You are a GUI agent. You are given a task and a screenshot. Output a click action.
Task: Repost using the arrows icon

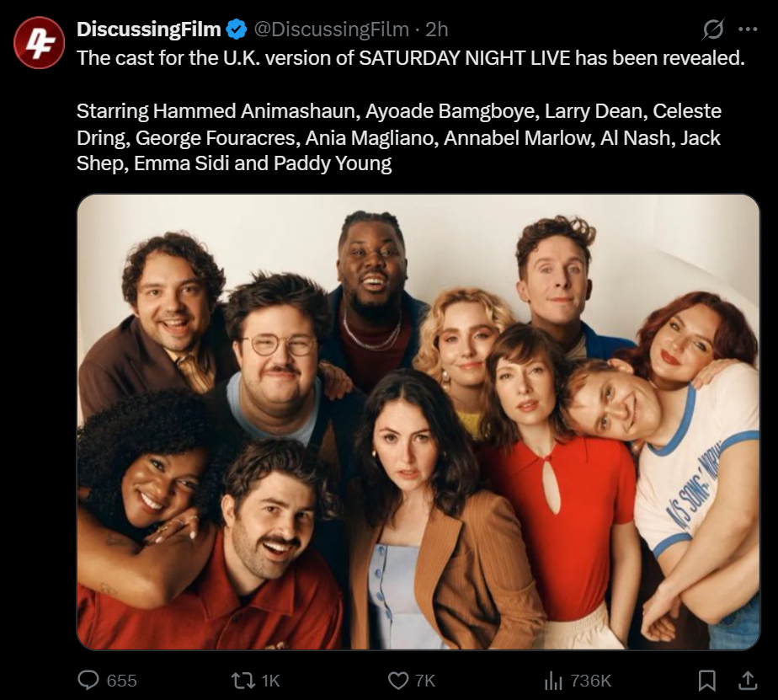[243, 680]
